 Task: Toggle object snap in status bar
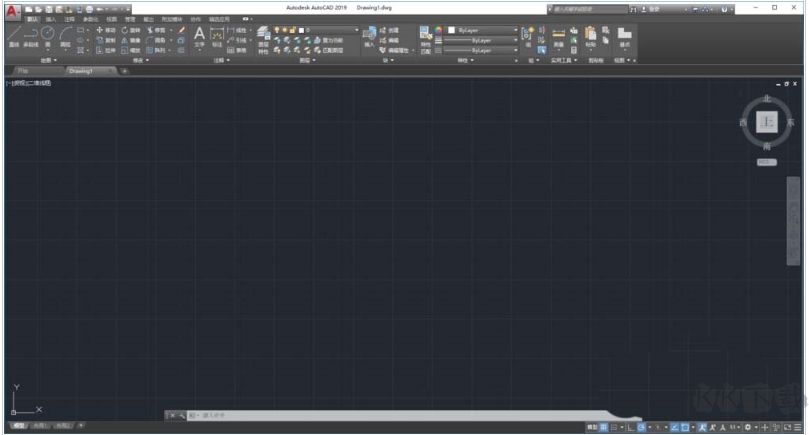(687, 427)
